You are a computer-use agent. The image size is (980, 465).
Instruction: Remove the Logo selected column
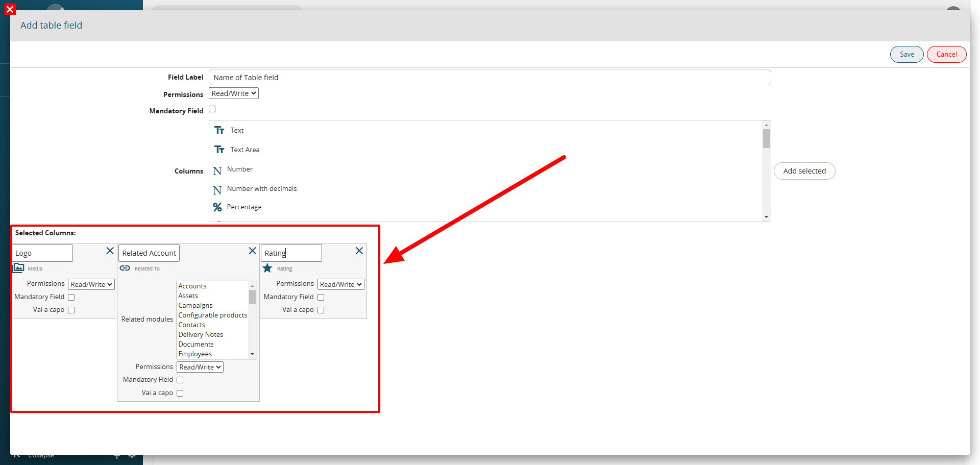point(110,251)
